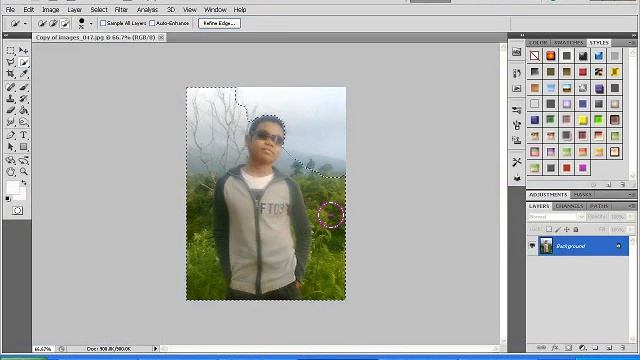Enable Sample All Layers checkbox
640x360 pixels.
pyautogui.click(x=103, y=23)
